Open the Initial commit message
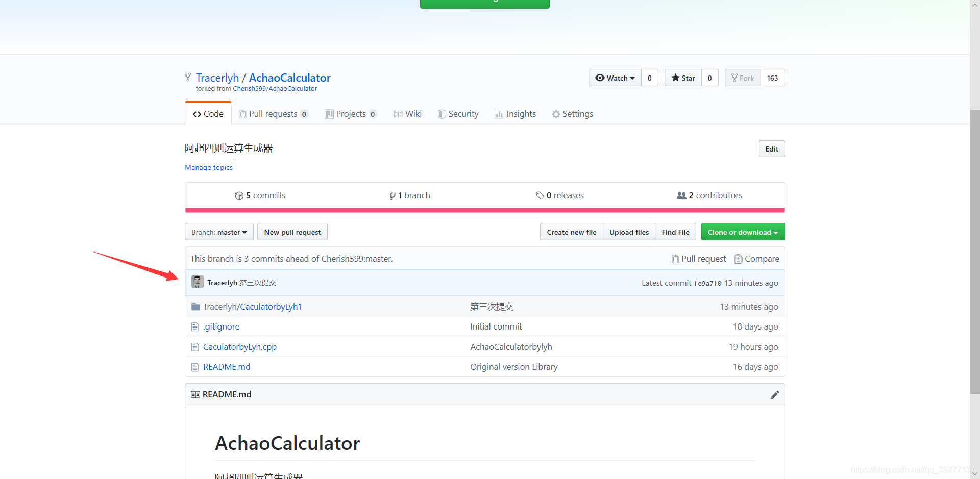 [x=496, y=326]
